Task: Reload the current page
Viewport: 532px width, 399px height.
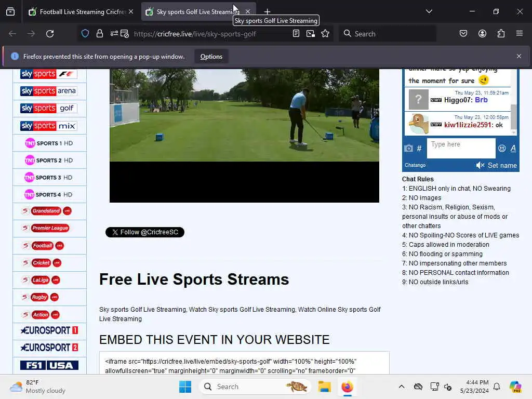Action: click(50, 34)
